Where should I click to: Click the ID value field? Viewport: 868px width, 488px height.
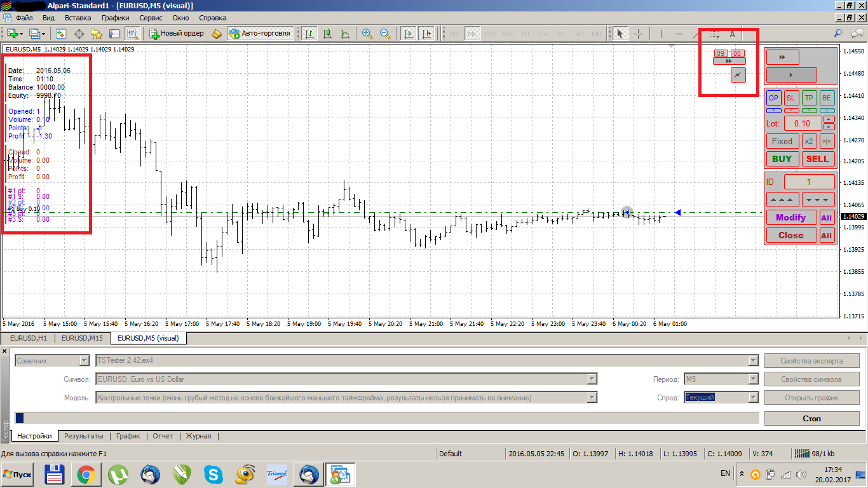[x=809, y=182]
